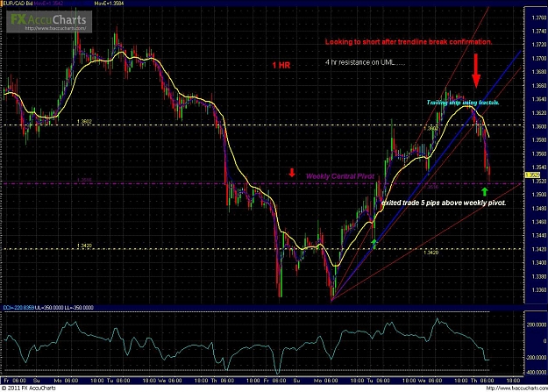Select the highlighted current price tag 1.3529
Image resolution: width=548 pixels, height=392 pixels.
(532, 175)
